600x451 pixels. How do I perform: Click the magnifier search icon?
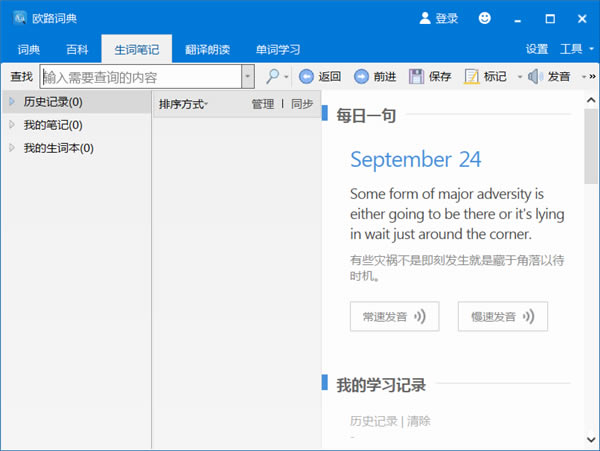272,77
